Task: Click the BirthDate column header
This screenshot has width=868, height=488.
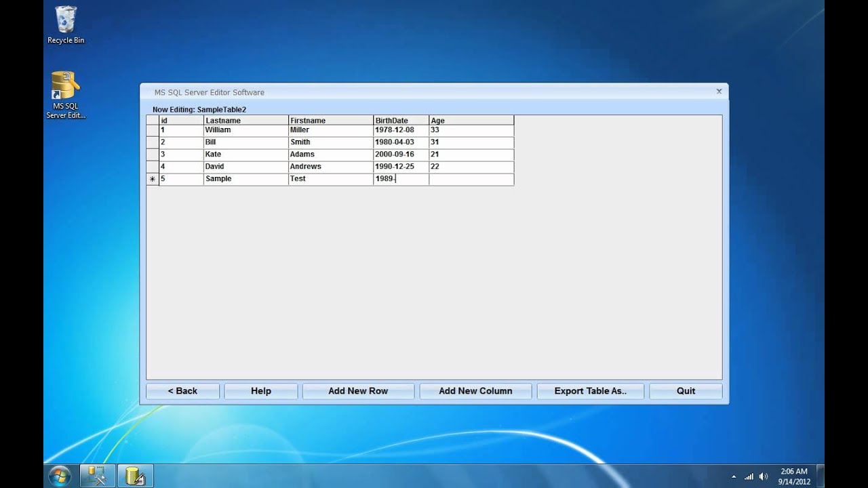Action: pyautogui.click(x=401, y=120)
